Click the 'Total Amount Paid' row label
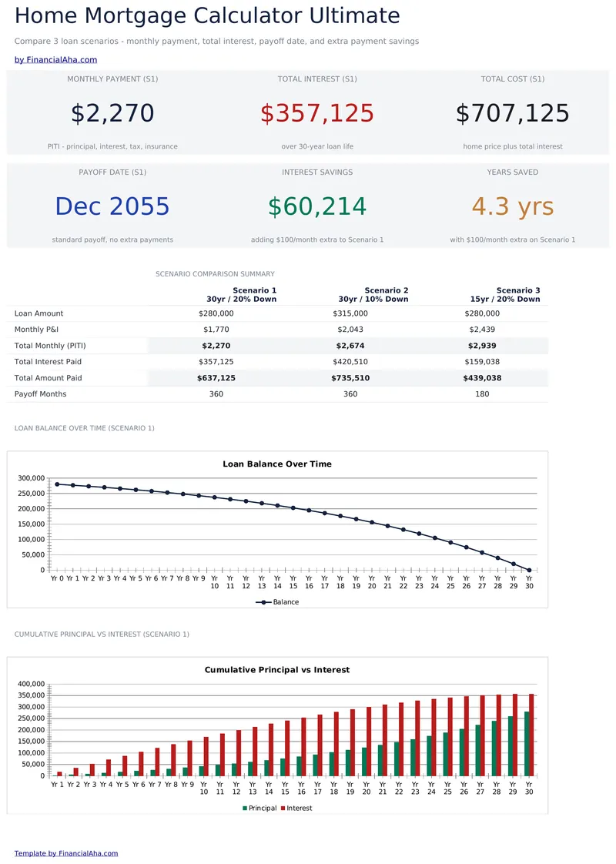616x864 pixels. point(48,378)
